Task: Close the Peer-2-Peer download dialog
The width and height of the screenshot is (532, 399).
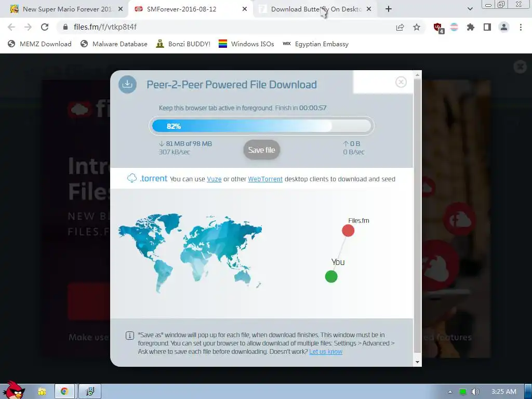Action: pos(401,82)
